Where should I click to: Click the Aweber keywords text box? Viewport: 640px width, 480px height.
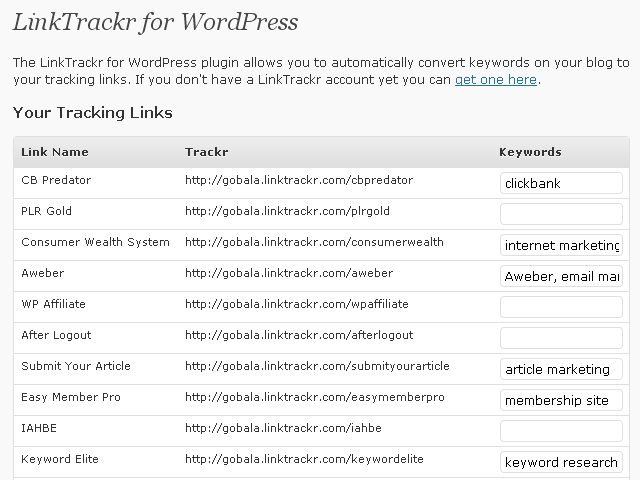[561, 276]
